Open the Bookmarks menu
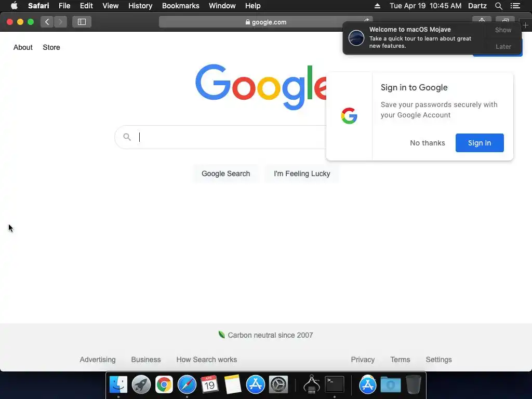This screenshot has height=399, width=532. click(x=180, y=6)
